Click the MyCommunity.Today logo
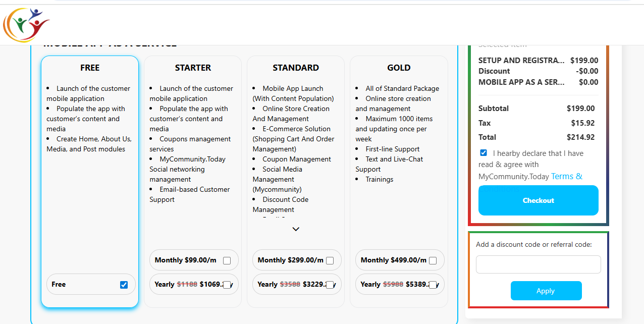Viewport: 644px width, 324px height. (x=26, y=25)
